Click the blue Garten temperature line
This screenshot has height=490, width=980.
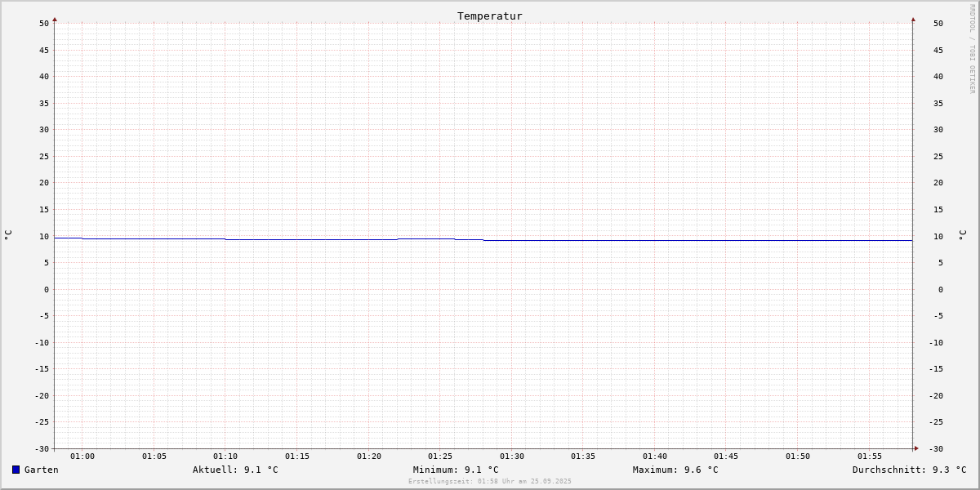(x=483, y=239)
